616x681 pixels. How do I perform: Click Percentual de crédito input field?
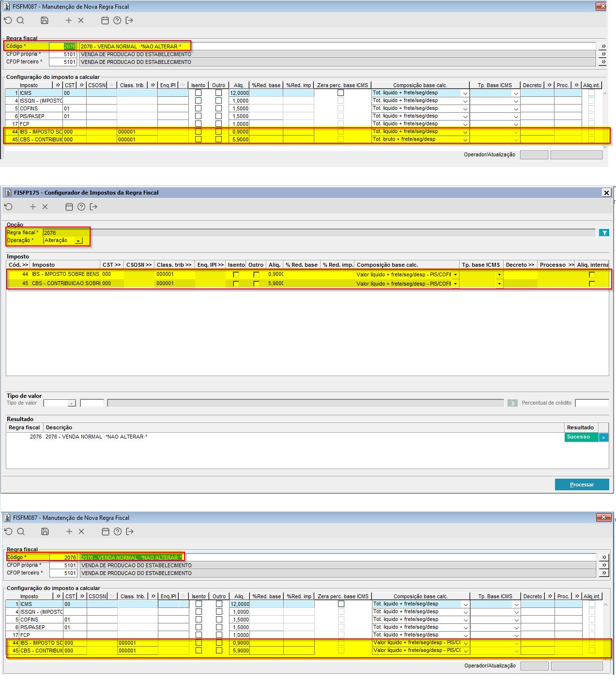click(x=592, y=403)
